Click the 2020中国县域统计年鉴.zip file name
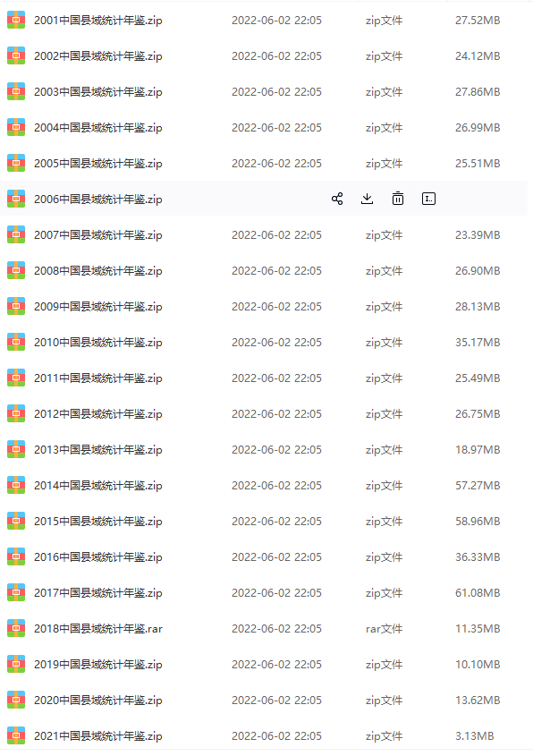 [x=97, y=700]
